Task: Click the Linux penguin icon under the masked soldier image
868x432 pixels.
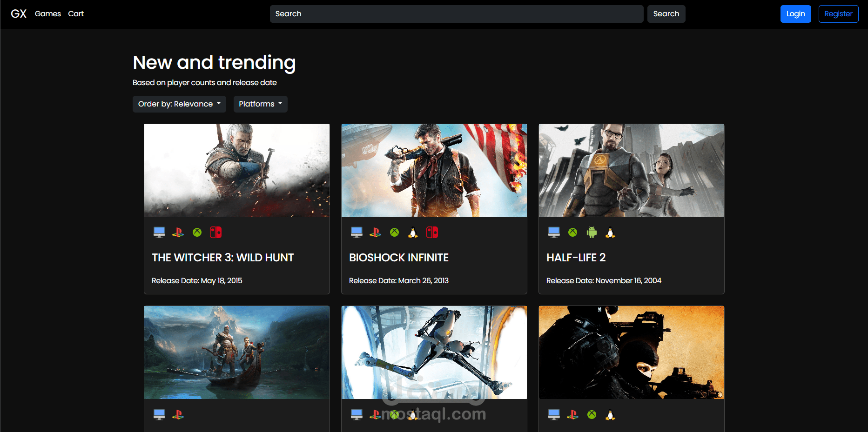Action: 610,414
